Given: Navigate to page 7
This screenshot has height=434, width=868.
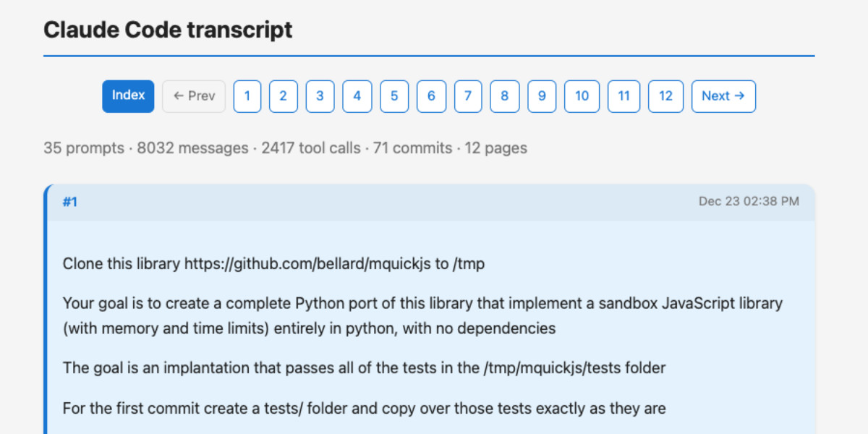Looking at the screenshot, I should (468, 96).
